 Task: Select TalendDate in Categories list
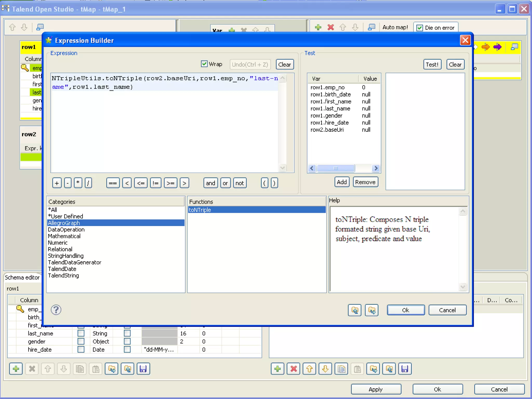pos(62,269)
